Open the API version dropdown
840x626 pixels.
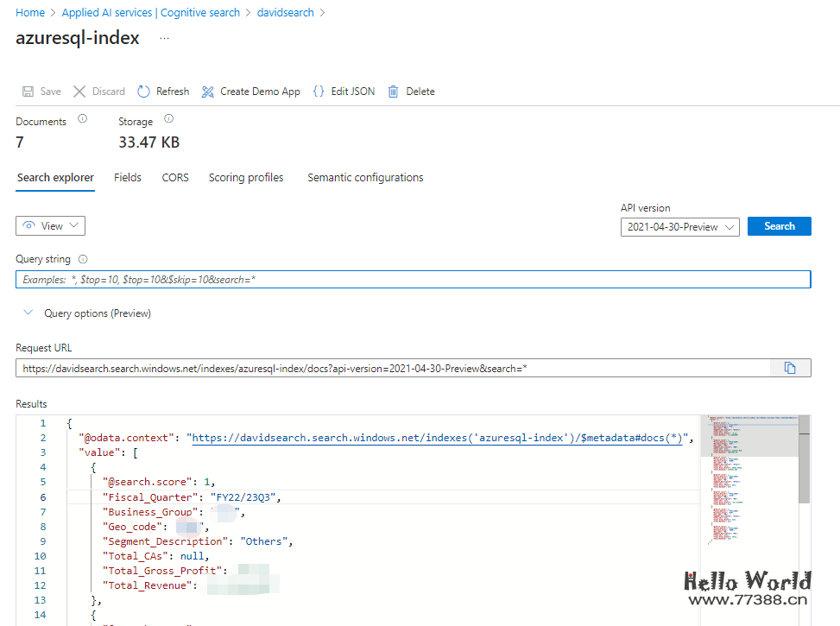pyautogui.click(x=679, y=227)
